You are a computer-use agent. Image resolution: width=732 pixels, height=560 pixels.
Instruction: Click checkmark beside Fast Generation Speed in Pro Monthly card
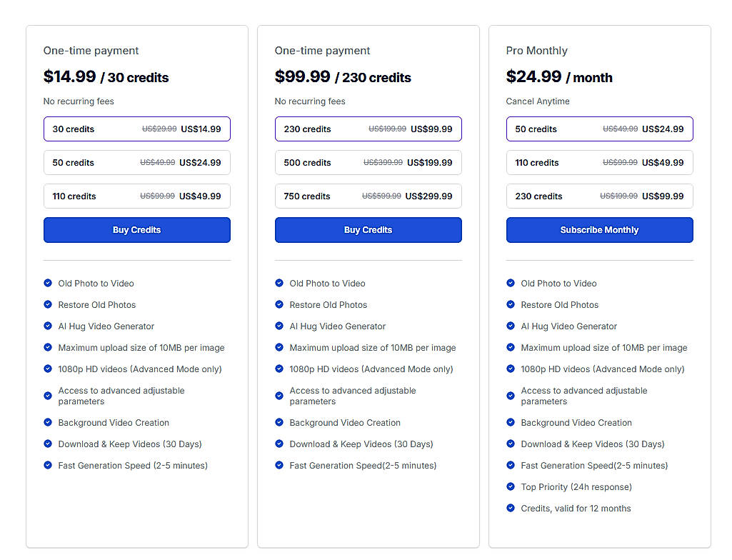point(510,465)
